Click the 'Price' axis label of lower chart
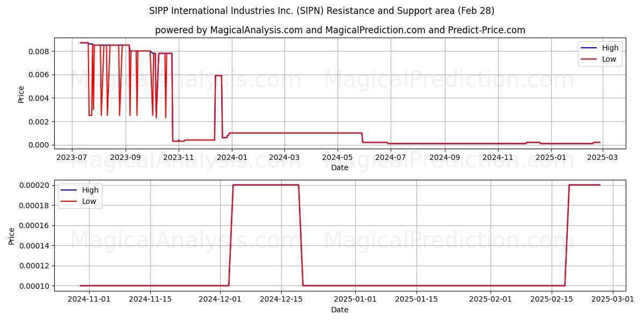This screenshot has height=322, width=644. click(12, 236)
